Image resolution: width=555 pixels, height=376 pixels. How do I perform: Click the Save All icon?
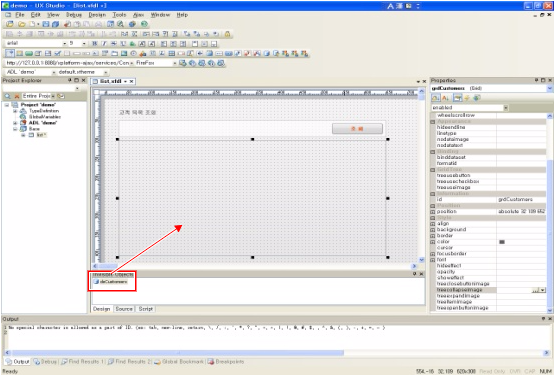tap(55, 24)
